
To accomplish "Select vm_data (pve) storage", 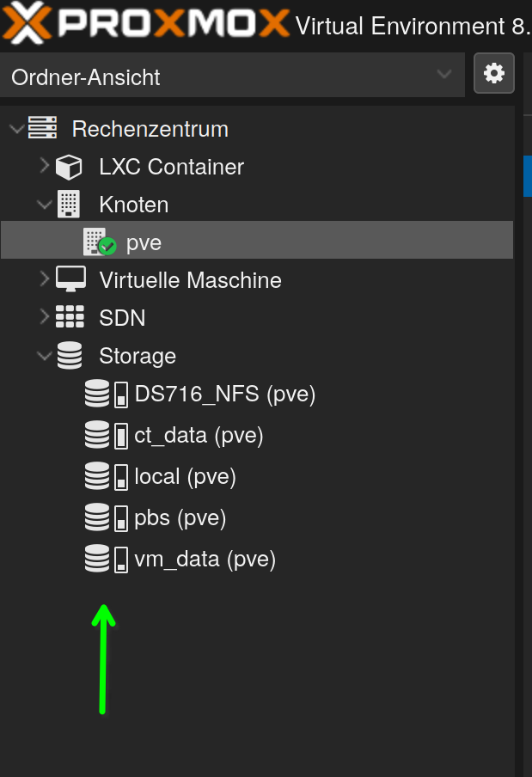I will coord(205,559).
